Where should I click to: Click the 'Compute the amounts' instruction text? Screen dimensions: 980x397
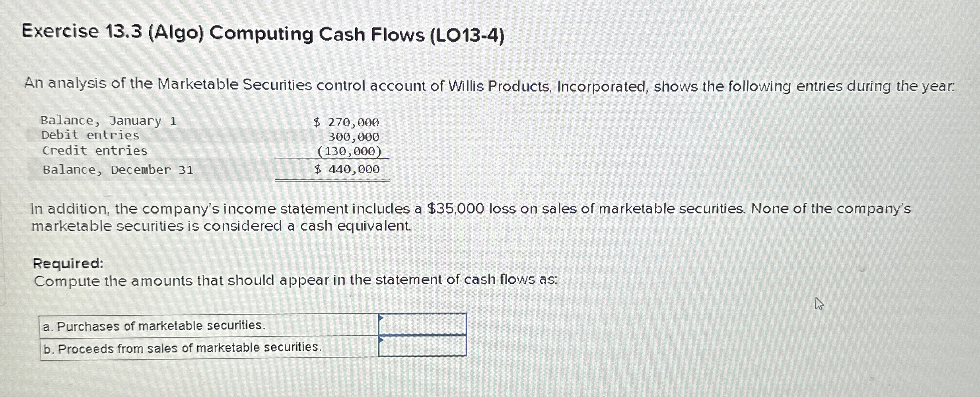(x=296, y=280)
